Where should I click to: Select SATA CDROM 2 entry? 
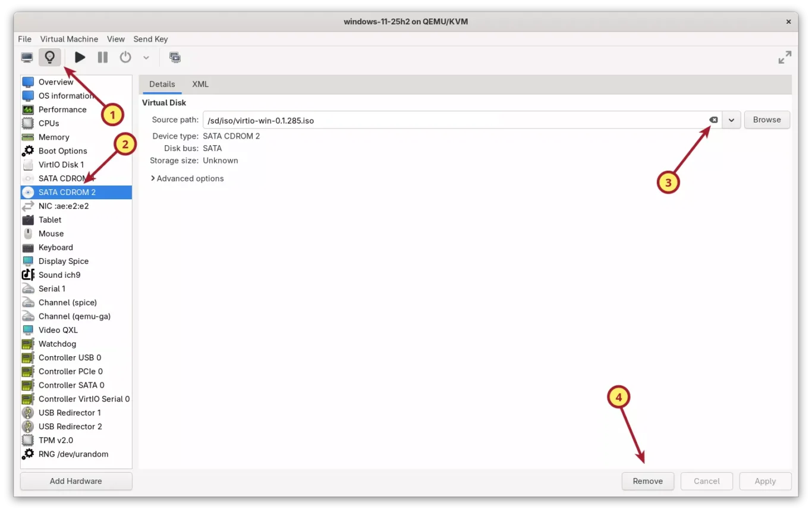point(76,192)
